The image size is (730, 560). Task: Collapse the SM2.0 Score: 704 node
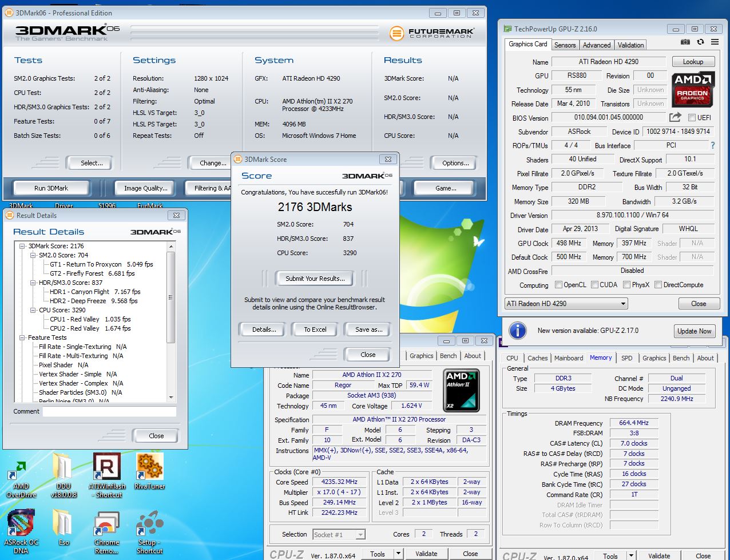click(33, 255)
